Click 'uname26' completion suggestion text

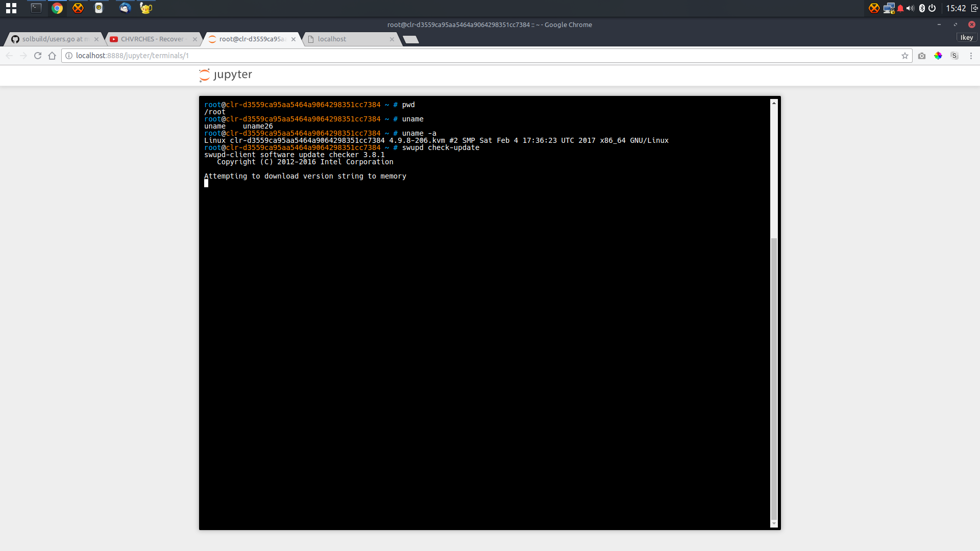pos(258,126)
